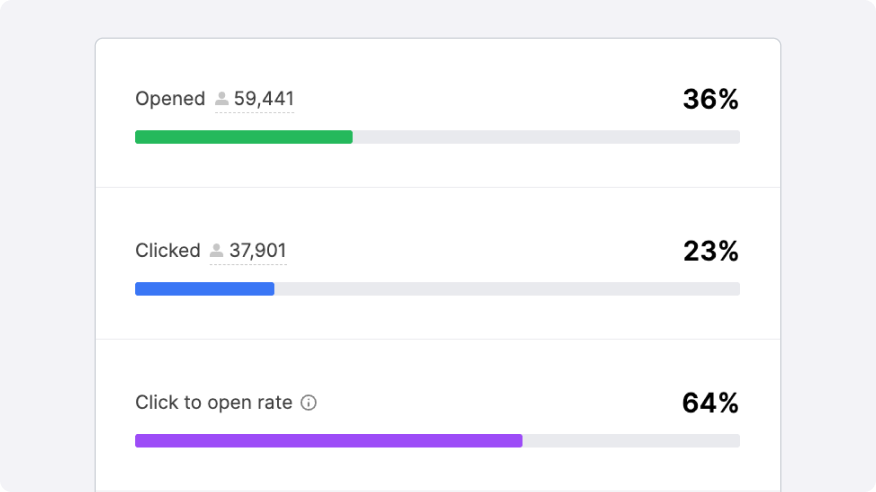Click the Click to open rate label
The width and height of the screenshot is (876, 492).
214,403
